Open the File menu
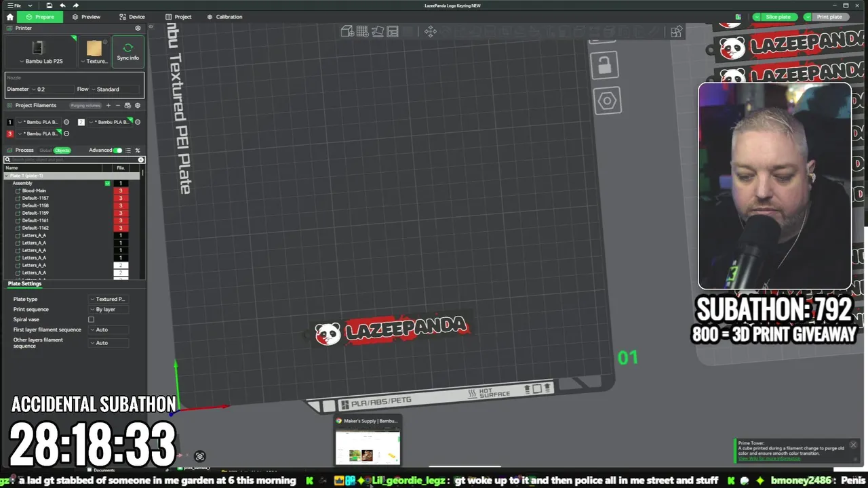 [x=14, y=5]
